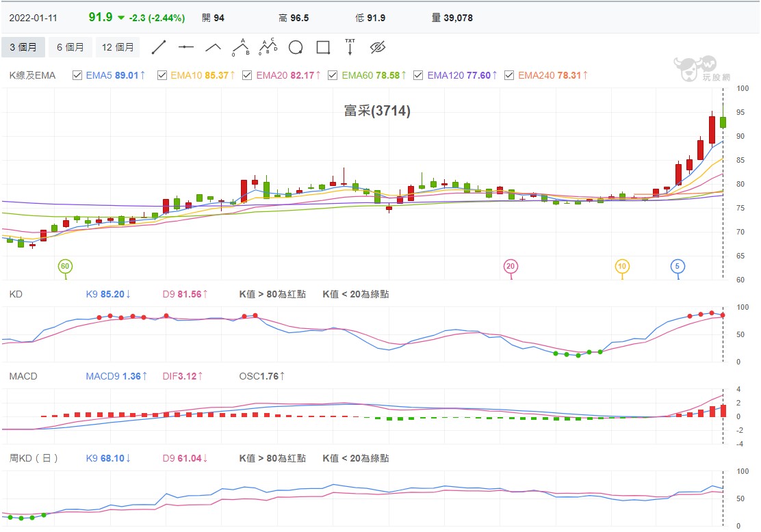Toggle hide drawings eye icon
The height and width of the screenshot is (532, 761).
[378, 47]
